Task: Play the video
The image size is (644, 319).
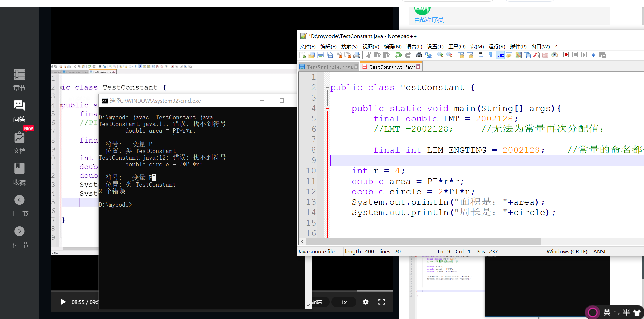Action: click(63, 302)
